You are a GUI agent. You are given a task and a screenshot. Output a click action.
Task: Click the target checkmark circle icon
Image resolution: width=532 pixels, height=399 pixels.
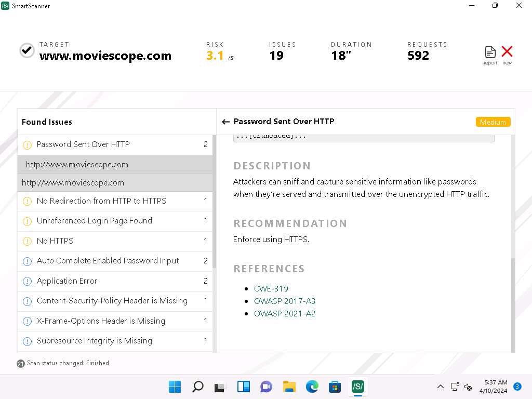(x=27, y=50)
